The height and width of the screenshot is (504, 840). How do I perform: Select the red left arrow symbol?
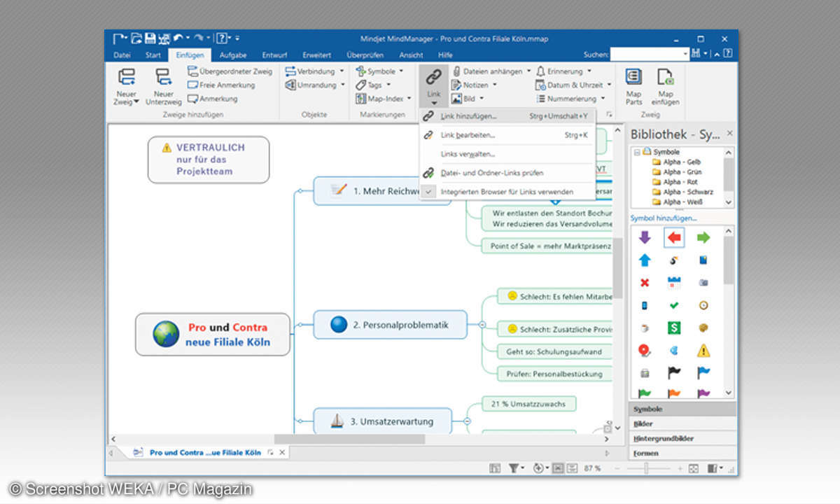674,237
